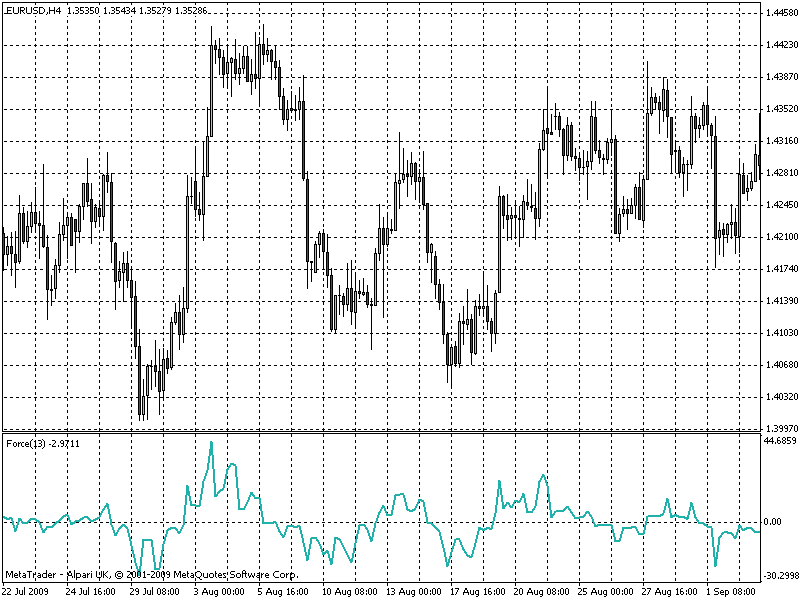Click the 1.43520 price axis label
This screenshot has width=800, height=600.
tap(782, 109)
